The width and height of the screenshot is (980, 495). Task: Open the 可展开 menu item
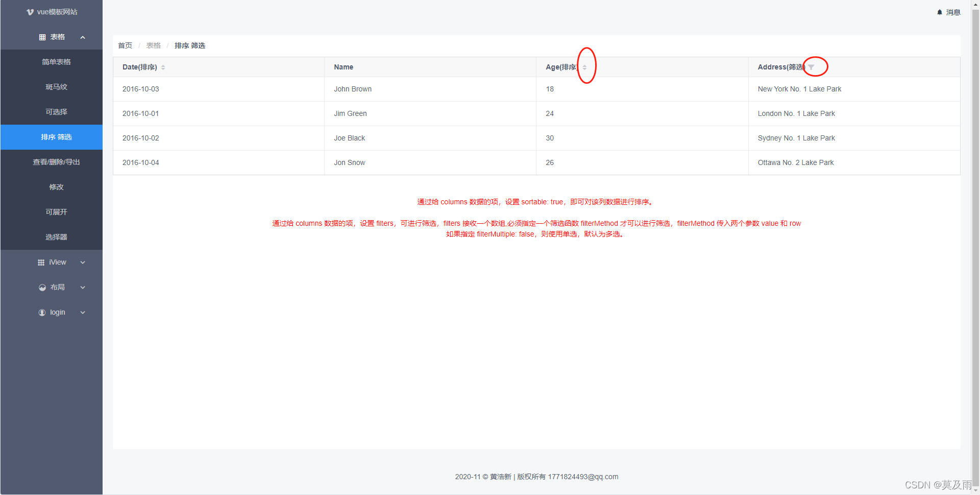(52, 212)
